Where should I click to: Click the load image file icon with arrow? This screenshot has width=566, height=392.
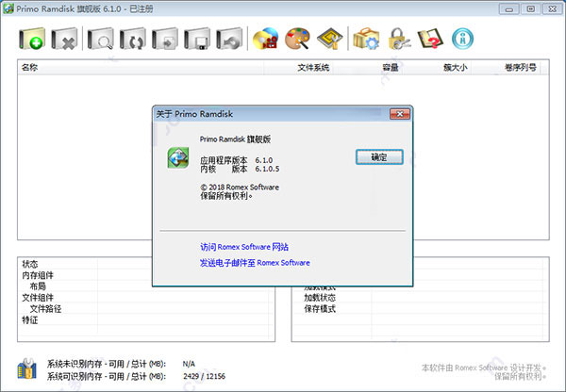pos(164,39)
